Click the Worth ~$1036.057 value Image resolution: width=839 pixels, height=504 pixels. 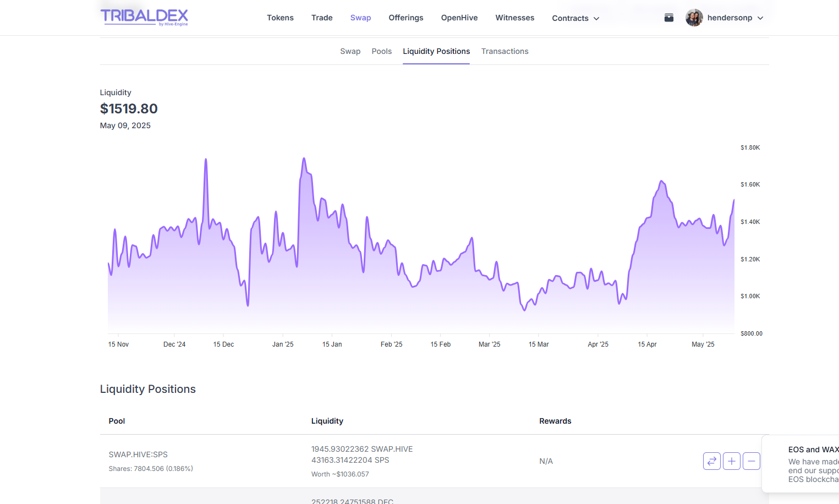(x=340, y=474)
